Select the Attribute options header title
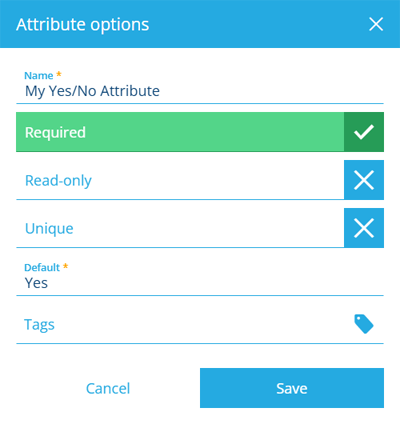 tap(83, 25)
